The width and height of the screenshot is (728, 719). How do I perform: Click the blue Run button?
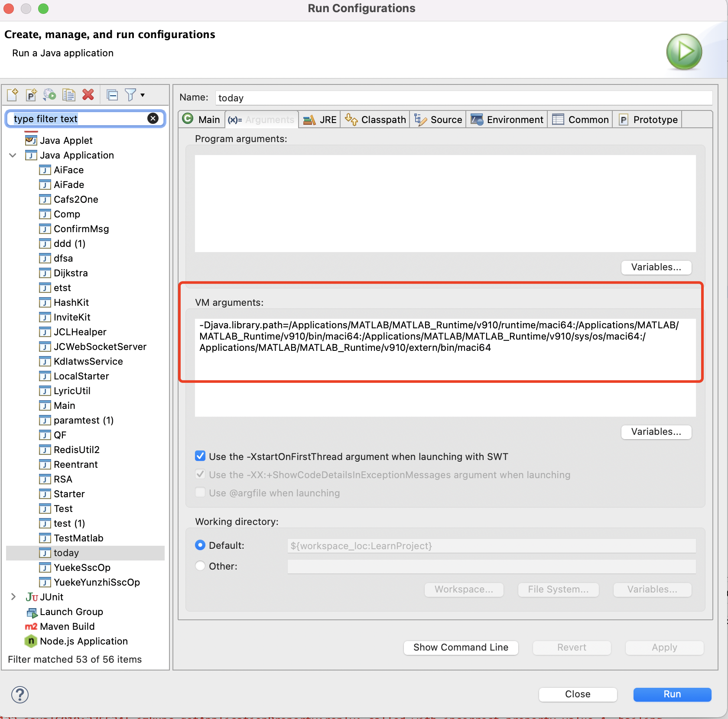(672, 694)
